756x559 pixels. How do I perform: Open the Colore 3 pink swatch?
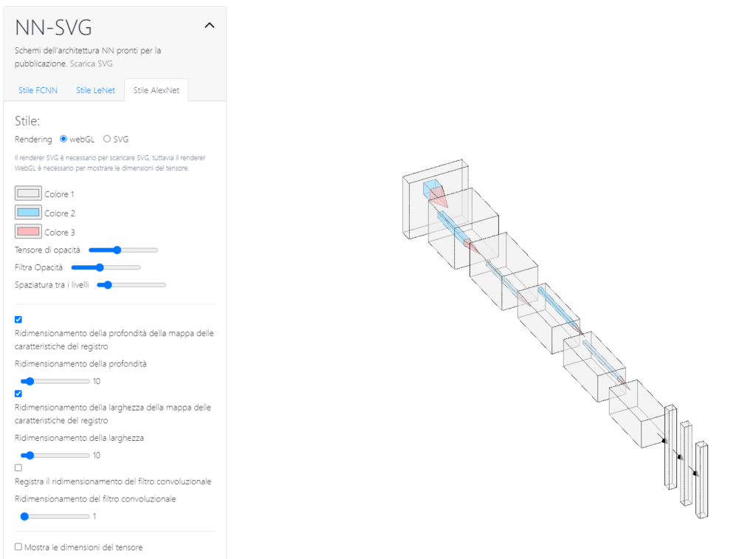pyautogui.click(x=28, y=232)
